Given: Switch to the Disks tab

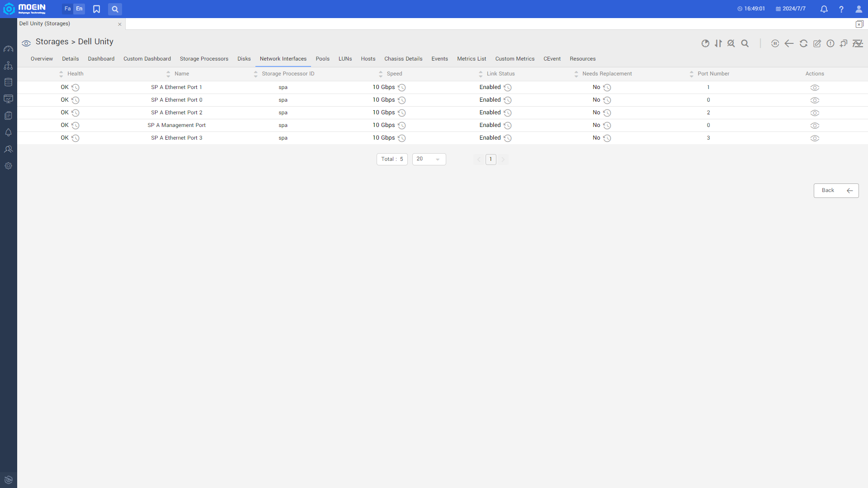Looking at the screenshot, I should (244, 59).
